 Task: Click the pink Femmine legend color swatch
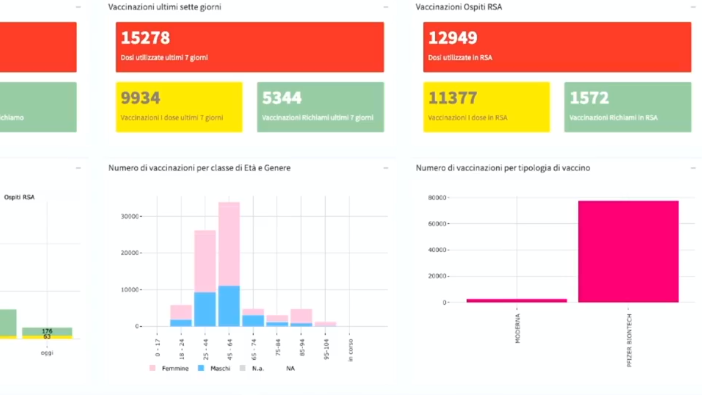click(152, 368)
